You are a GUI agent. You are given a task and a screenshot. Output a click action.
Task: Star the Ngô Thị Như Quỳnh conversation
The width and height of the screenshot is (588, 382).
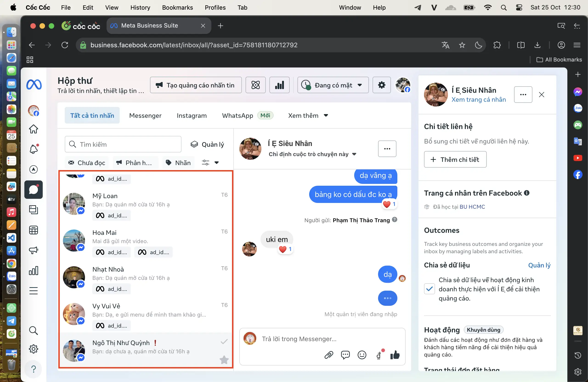coord(224,360)
